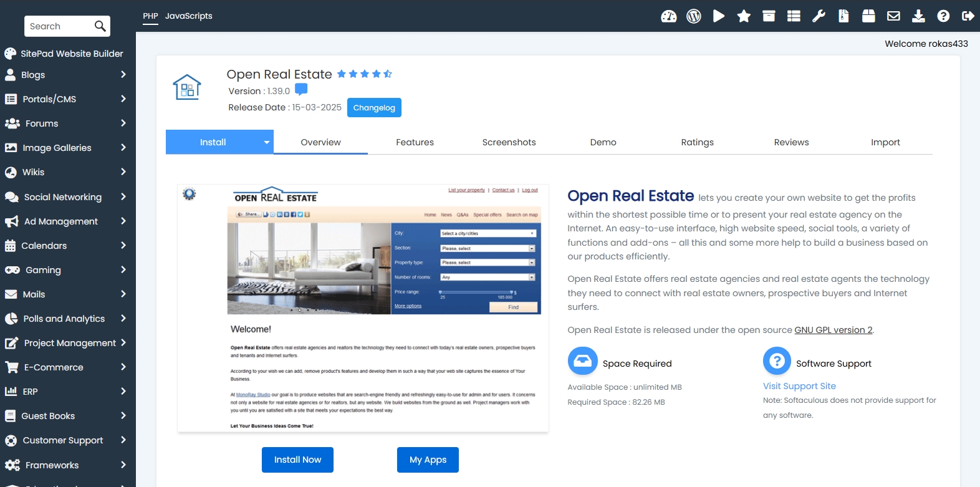Click the Open Real Estate house logo icon
This screenshot has width=980, height=487.
coord(187,87)
